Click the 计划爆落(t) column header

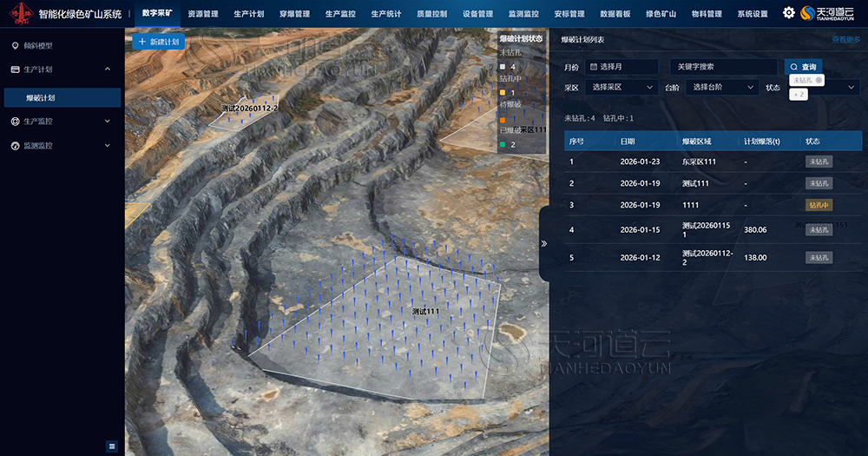(762, 142)
